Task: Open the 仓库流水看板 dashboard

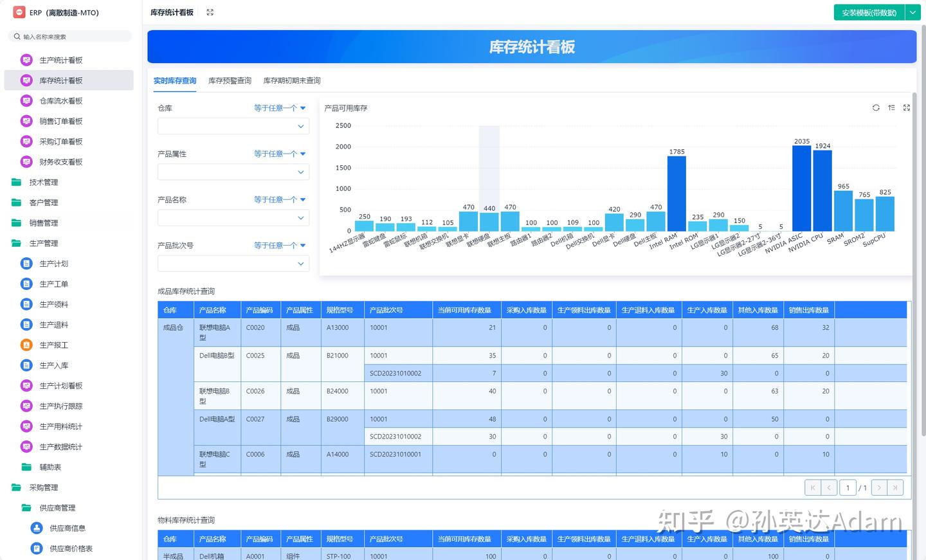Action: (x=60, y=101)
